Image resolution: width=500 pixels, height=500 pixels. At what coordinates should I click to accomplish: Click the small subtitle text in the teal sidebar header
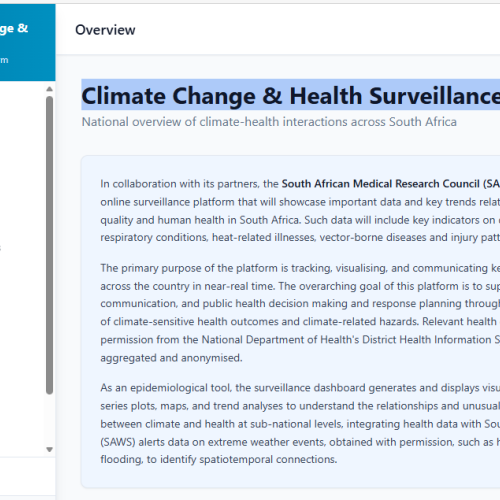coord(4,60)
